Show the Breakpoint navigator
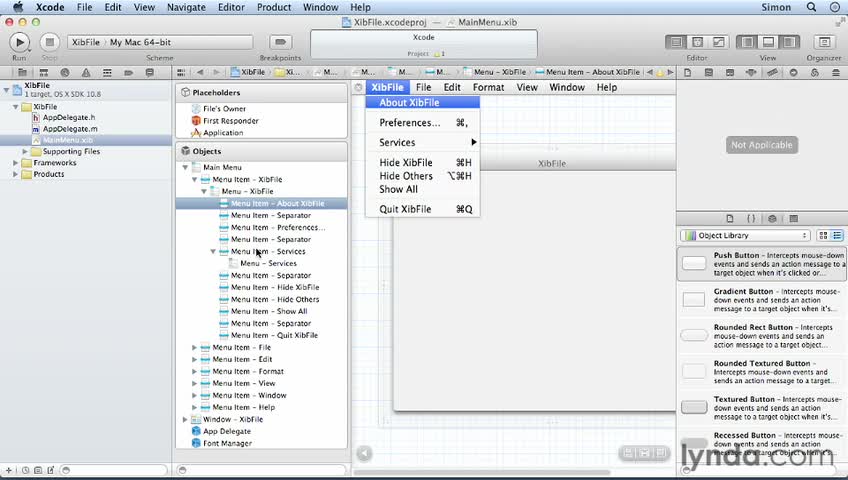 pyautogui.click(x=128, y=72)
